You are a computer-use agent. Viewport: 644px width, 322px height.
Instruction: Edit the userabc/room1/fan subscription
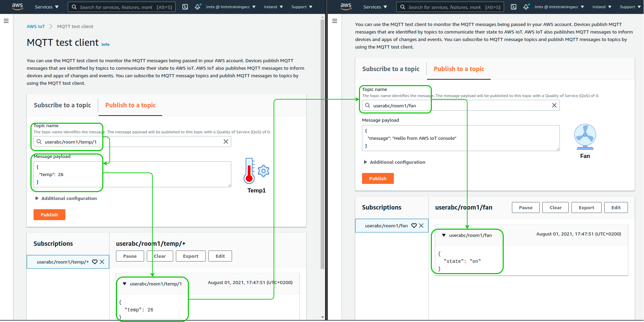tap(616, 207)
